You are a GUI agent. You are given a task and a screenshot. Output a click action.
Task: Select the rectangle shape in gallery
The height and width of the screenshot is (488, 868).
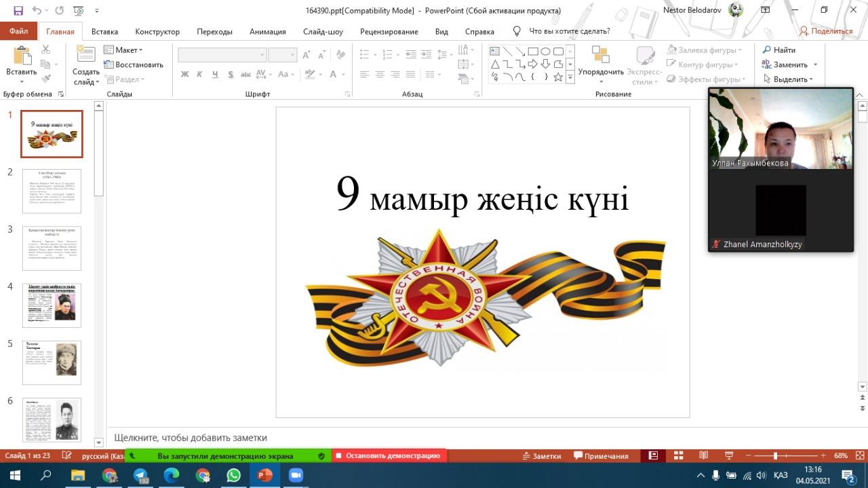(533, 51)
